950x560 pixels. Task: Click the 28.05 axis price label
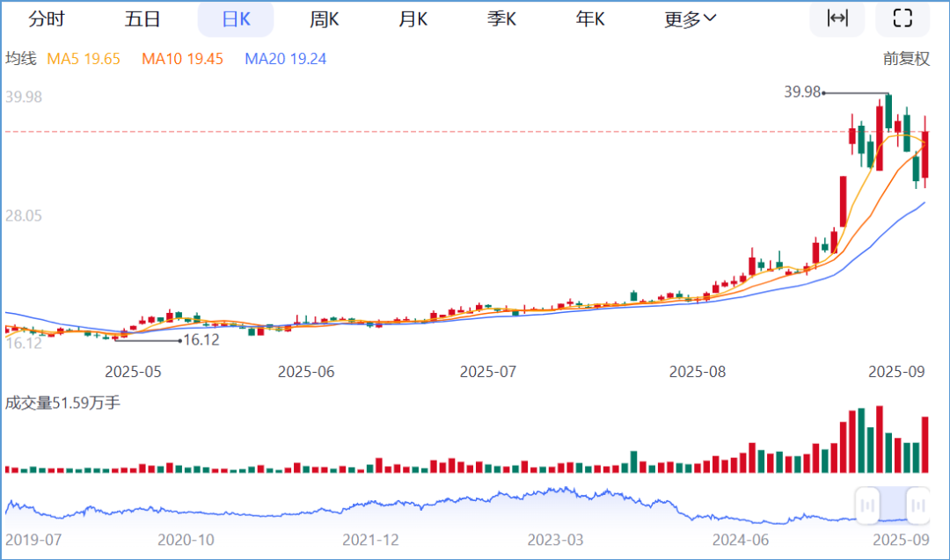(24, 215)
